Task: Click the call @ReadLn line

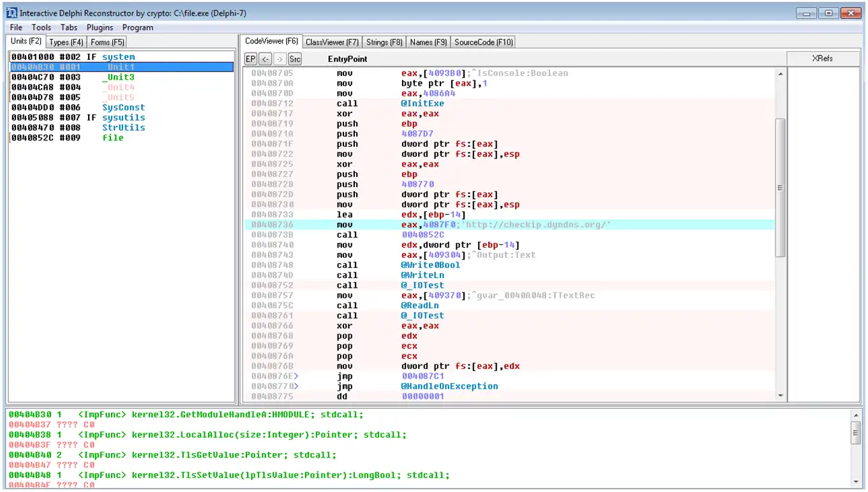Action: (x=509, y=305)
